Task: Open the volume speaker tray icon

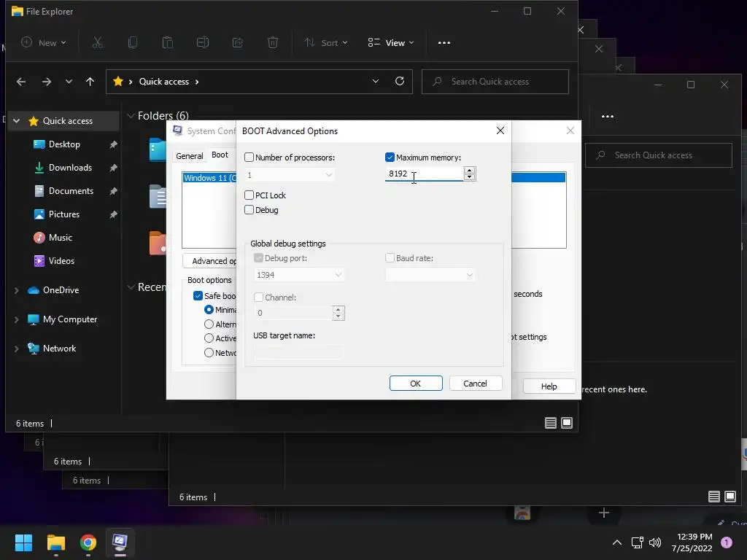Action: (x=655, y=542)
